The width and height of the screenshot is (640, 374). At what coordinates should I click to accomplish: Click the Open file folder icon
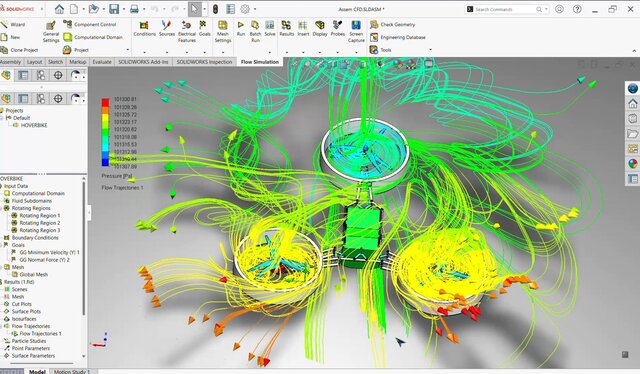coord(94,9)
